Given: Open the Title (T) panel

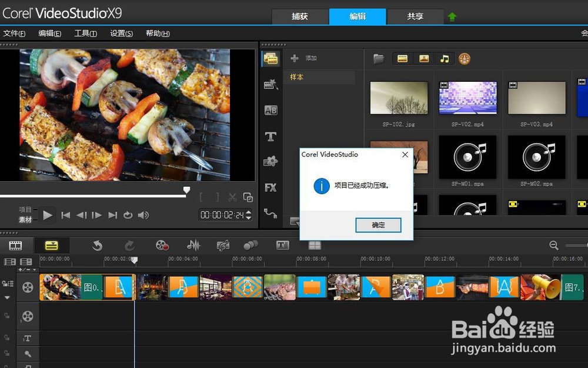Looking at the screenshot, I should coord(270,137).
